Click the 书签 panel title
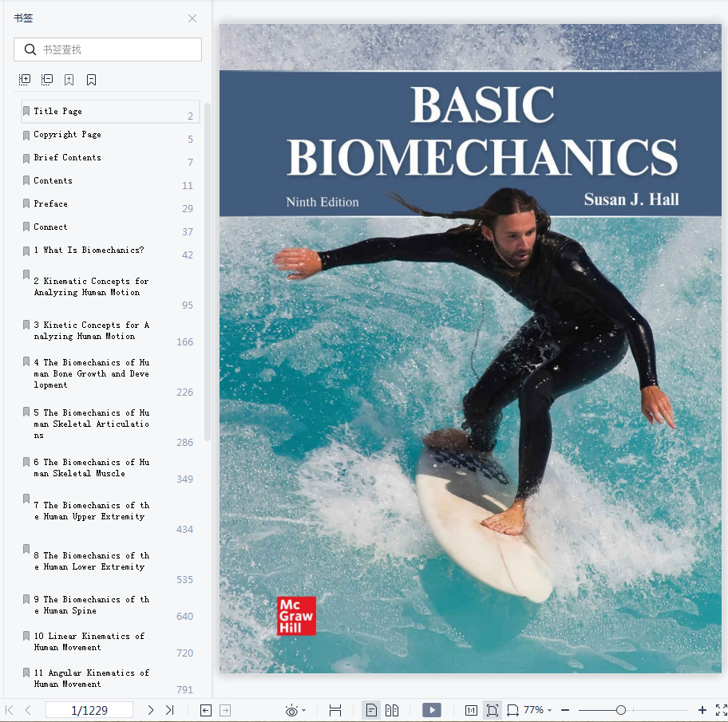Viewport: 728px width, 722px height. click(23, 18)
